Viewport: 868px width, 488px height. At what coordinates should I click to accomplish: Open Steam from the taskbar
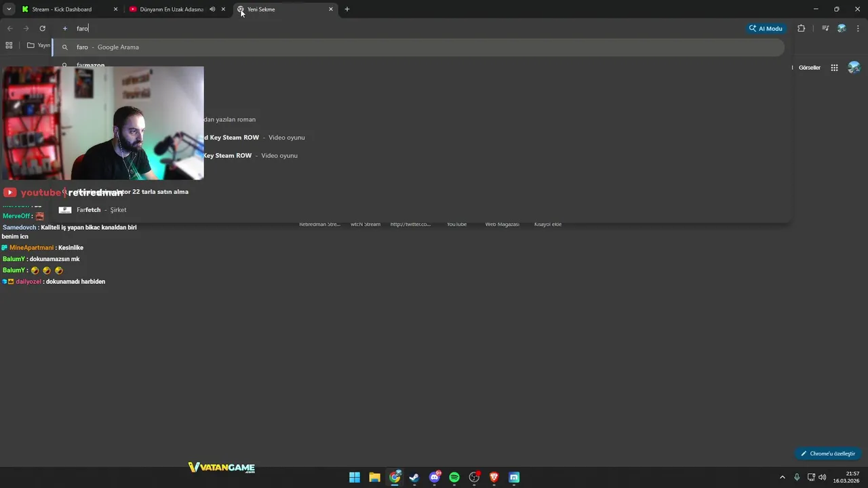(414, 477)
